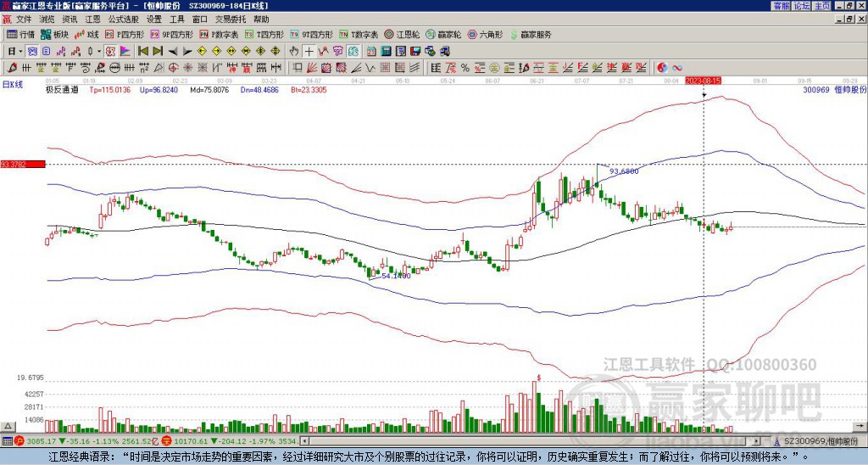Open the 9P四方形 tool

click(171, 34)
